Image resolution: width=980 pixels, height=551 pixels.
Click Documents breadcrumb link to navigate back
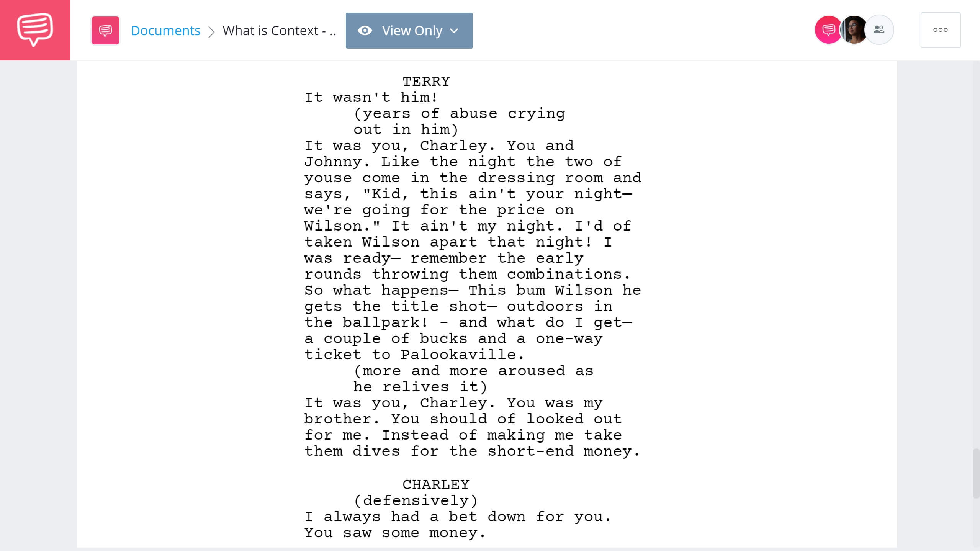point(165,30)
